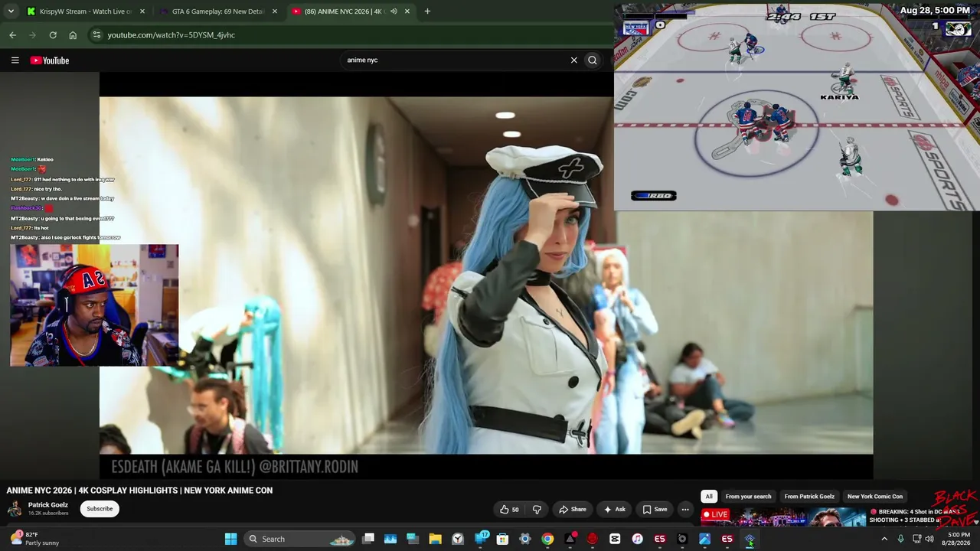Like the video with thumbs up
Screen dimensions: 980x551
click(x=509, y=509)
